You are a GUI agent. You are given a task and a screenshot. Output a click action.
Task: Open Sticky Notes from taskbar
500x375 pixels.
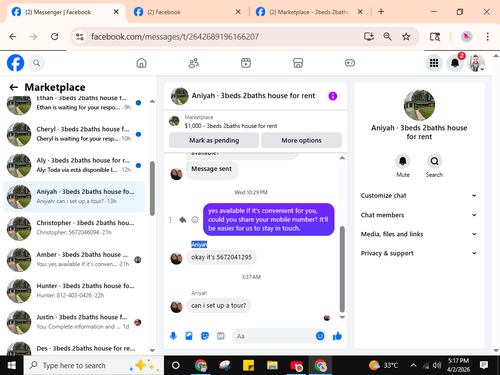click(x=248, y=366)
